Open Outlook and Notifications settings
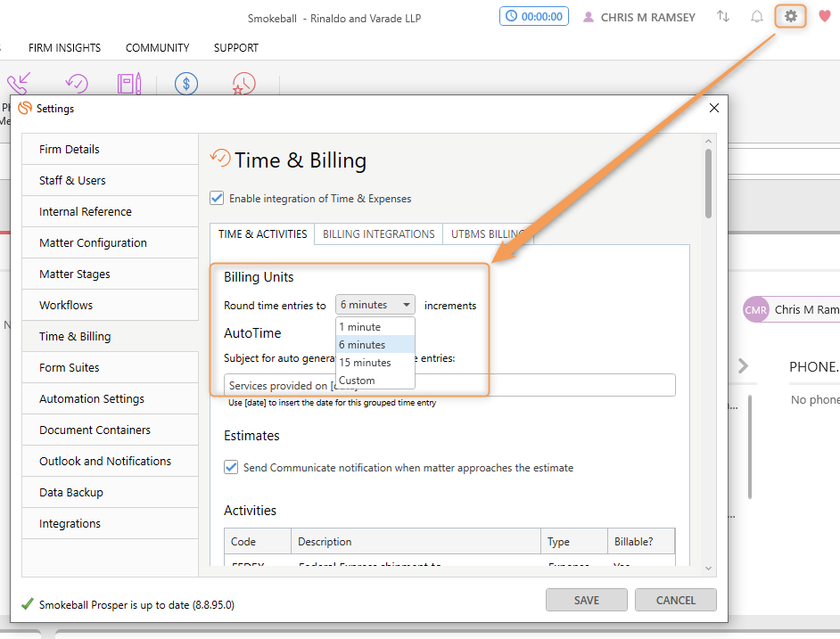The width and height of the screenshot is (840, 639). point(110,461)
